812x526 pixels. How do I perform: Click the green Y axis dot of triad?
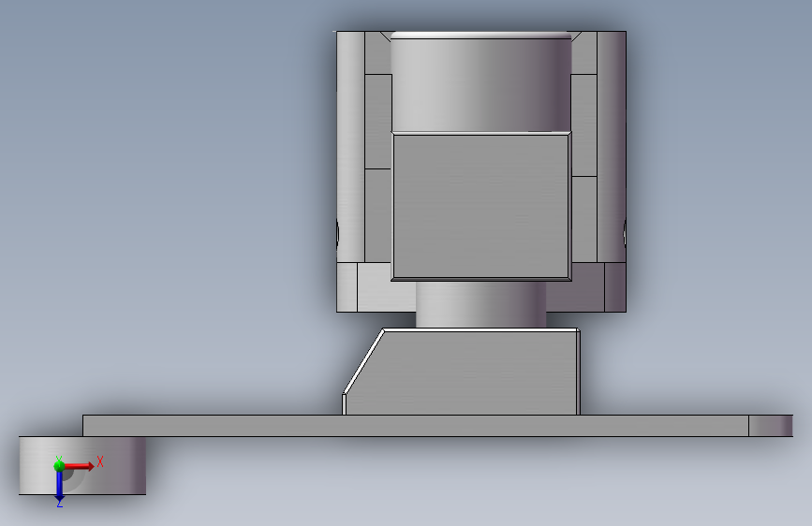[x=59, y=465]
